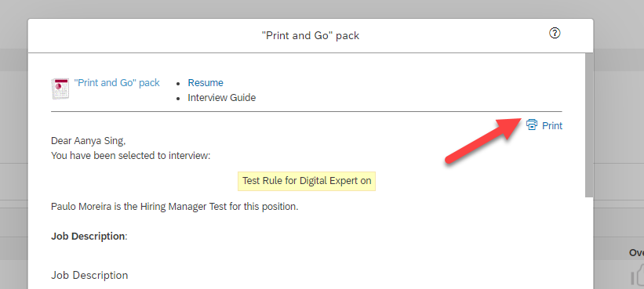Click the dialog title "Print and Go" pack
The image size is (644, 289).
[311, 36]
